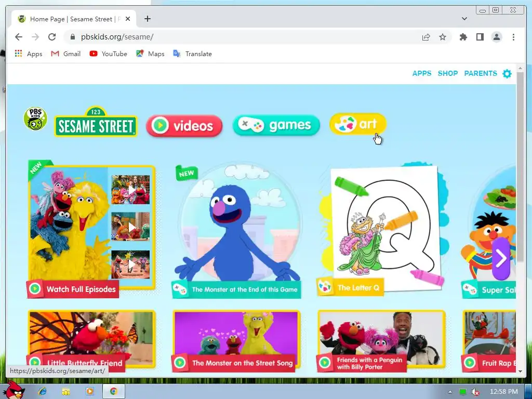Click the play icon on Friends with a Penguin

(325, 363)
